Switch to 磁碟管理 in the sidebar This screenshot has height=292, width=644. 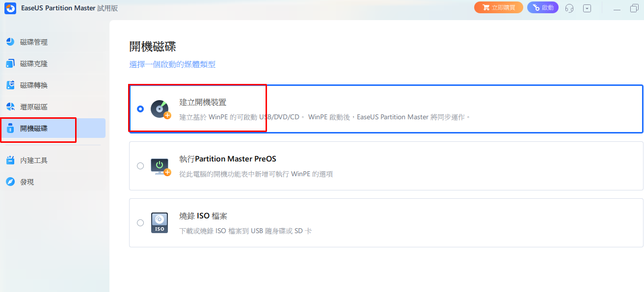click(x=34, y=42)
